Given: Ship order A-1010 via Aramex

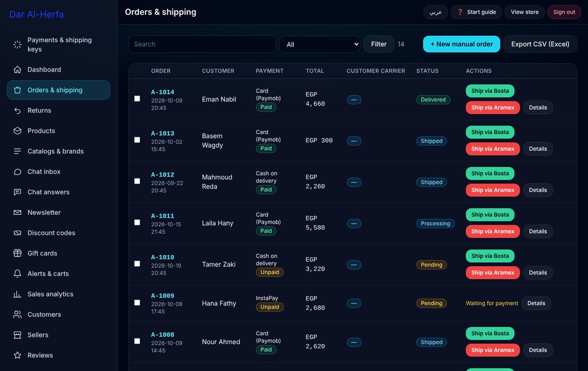Looking at the screenshot, I should click(x=493, y=273).
